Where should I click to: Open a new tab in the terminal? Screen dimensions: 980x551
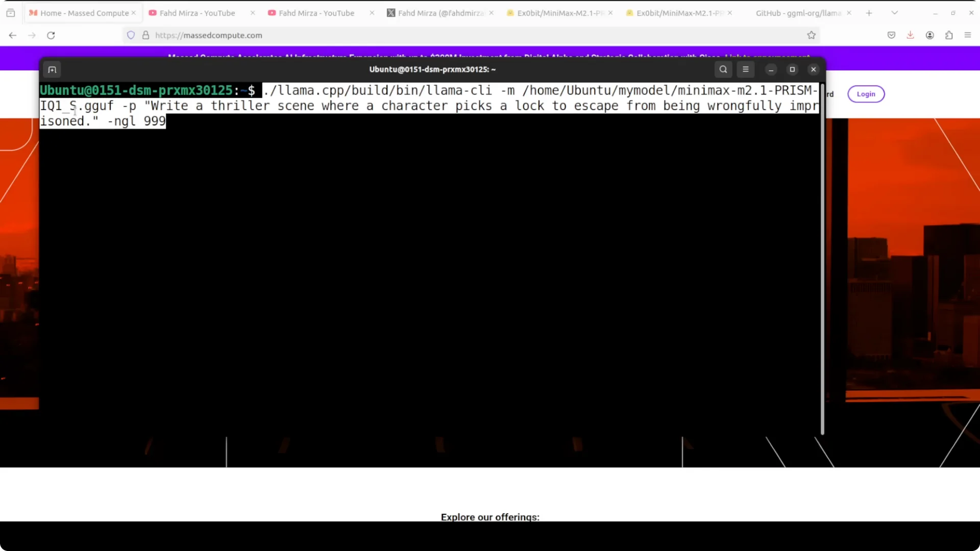(x=52, y=69)
